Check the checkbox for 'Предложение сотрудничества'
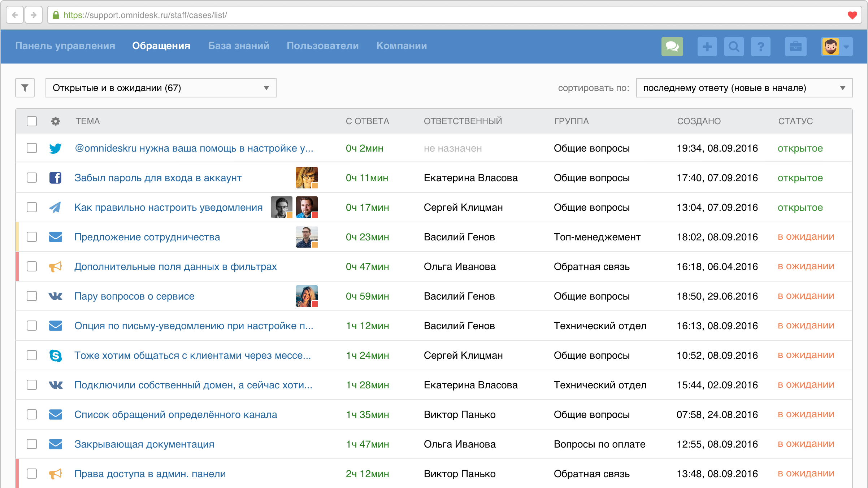Screen dimensions: 868x488 tap(32, 237)
